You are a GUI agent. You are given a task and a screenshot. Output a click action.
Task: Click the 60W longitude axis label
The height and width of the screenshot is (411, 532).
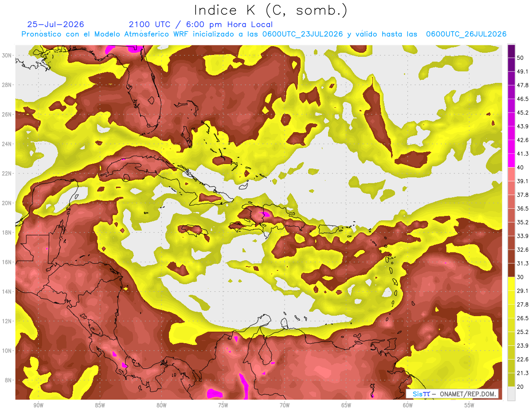pos(408,406)
